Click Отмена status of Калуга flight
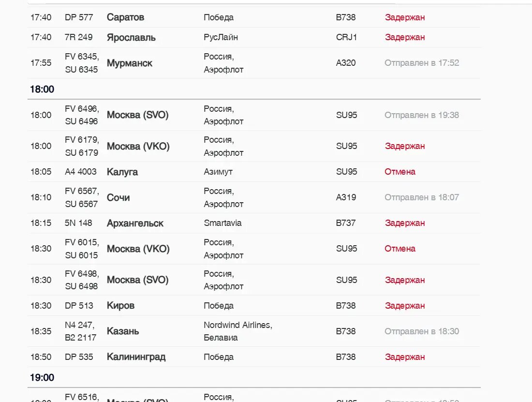Image resolution: width=532 pixels, height=402 pixels. (399, 172)
